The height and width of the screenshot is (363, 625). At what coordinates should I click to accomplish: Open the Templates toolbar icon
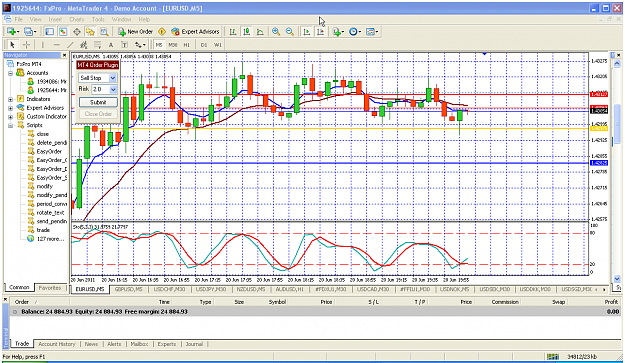pyautogui.click(x=371, y=31)
